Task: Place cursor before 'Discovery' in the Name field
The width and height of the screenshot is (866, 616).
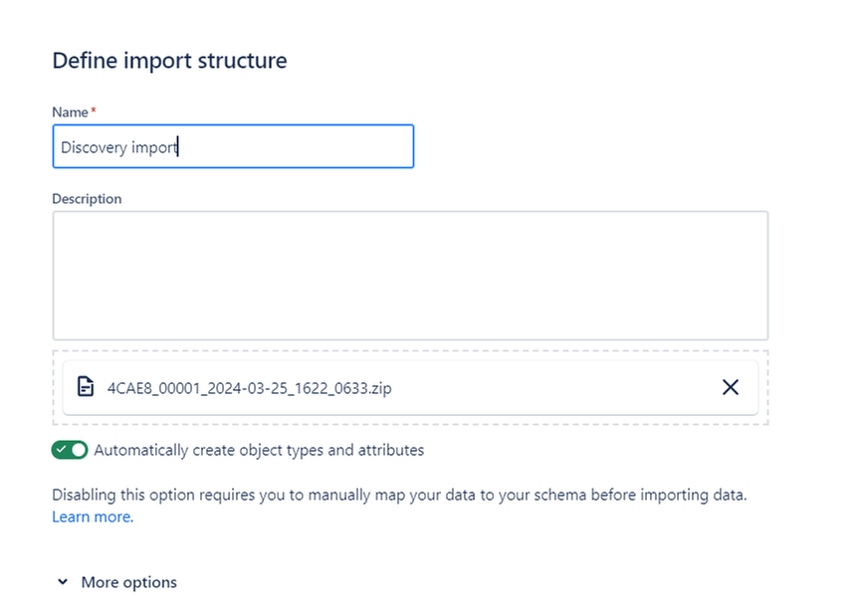Action: 61,147
